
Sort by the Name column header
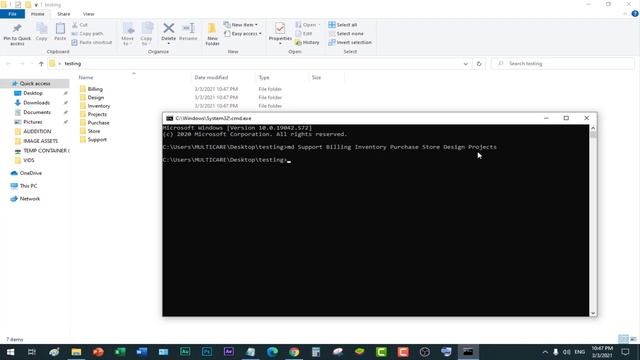coord(86,77)
